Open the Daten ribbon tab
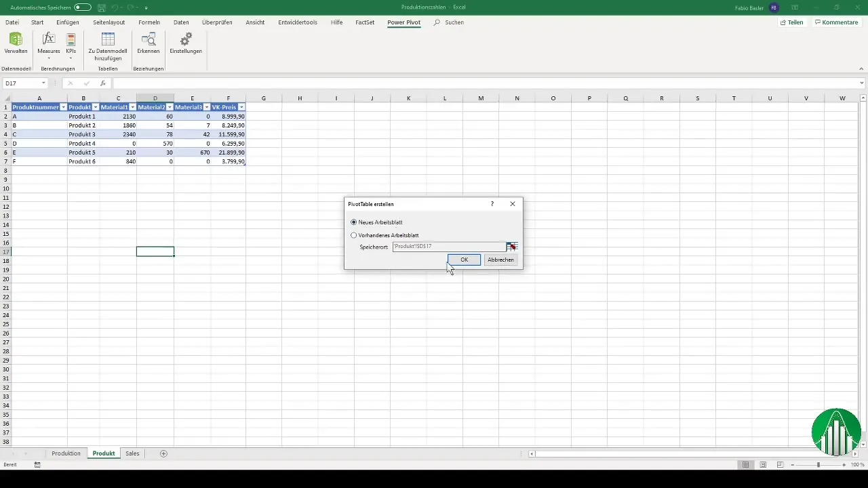Screen dimensions: 868x488 click(181, 22)
